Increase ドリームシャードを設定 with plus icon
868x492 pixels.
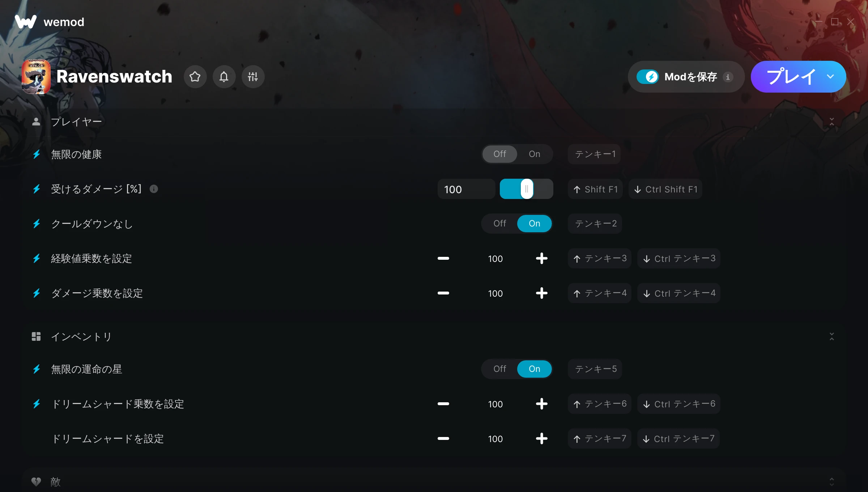tap(541, 438)
